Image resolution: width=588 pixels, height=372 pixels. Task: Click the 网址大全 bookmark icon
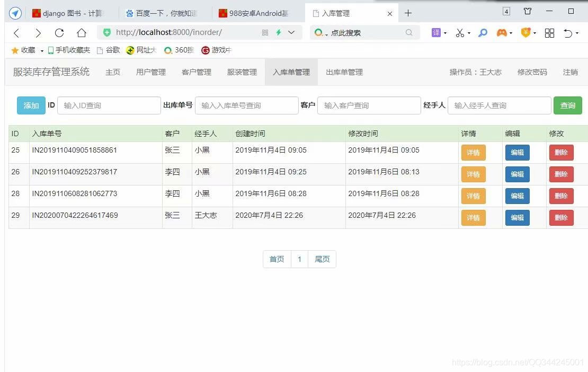tap(131, 50)
